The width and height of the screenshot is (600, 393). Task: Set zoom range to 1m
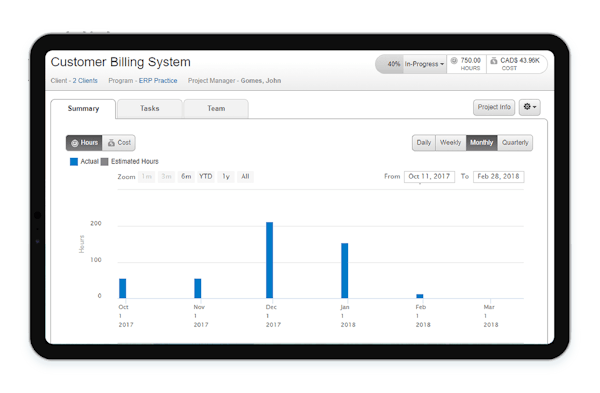(x=147, y=177)
